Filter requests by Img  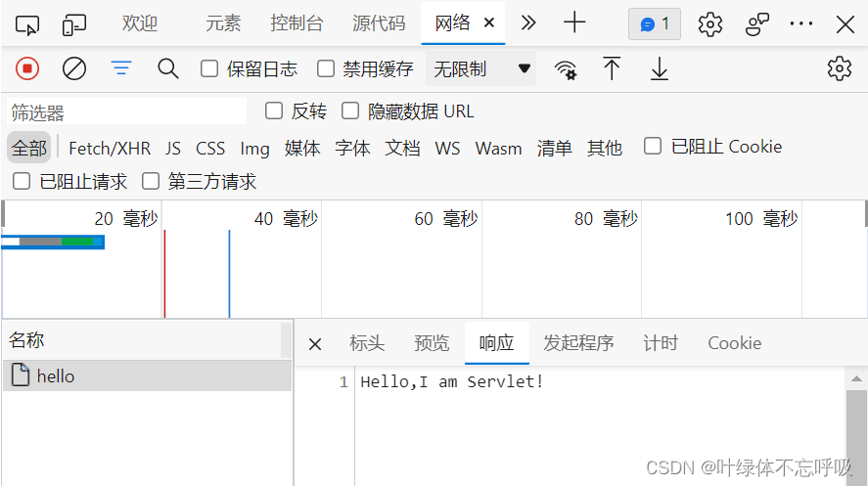pyautogui.click(x=254, y=149)
